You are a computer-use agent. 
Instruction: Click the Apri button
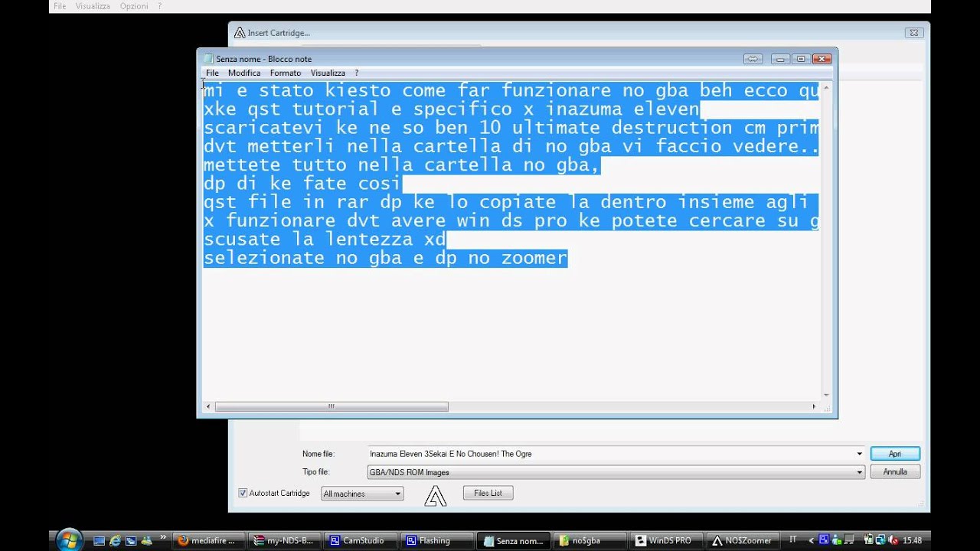pos(895,454)
